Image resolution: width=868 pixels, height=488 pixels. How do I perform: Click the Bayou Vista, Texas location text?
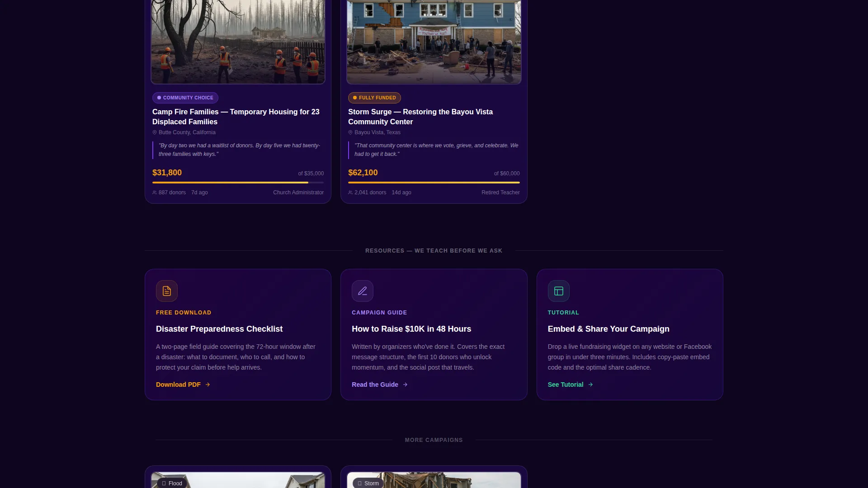pos(377,132)
